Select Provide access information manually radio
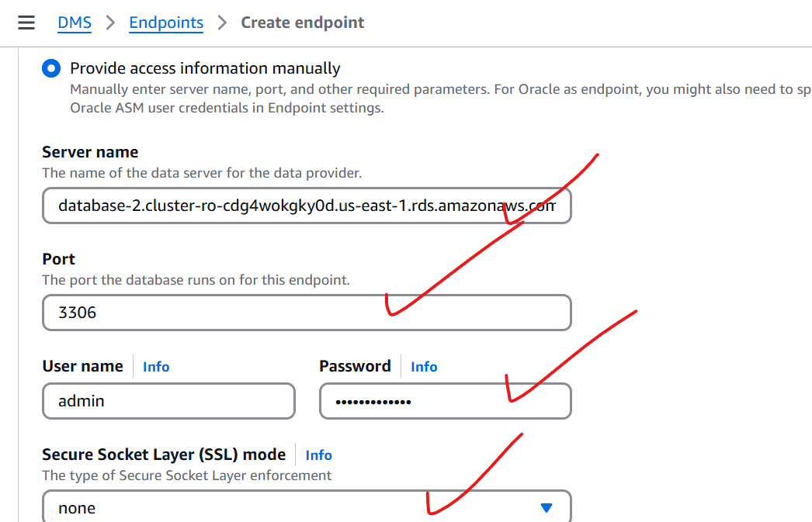812x522 pixels. tap(51, 68)
